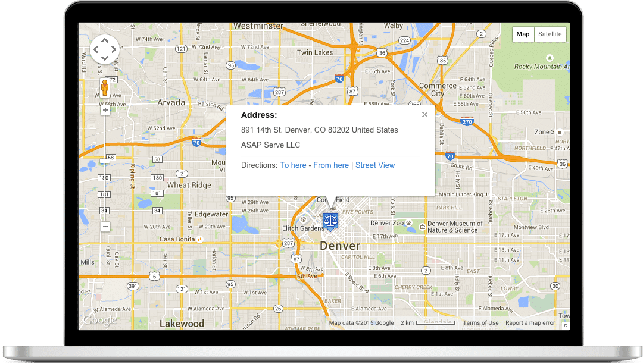Click the 'CAPITOL HILL' neighborhood label

(358, 257)
